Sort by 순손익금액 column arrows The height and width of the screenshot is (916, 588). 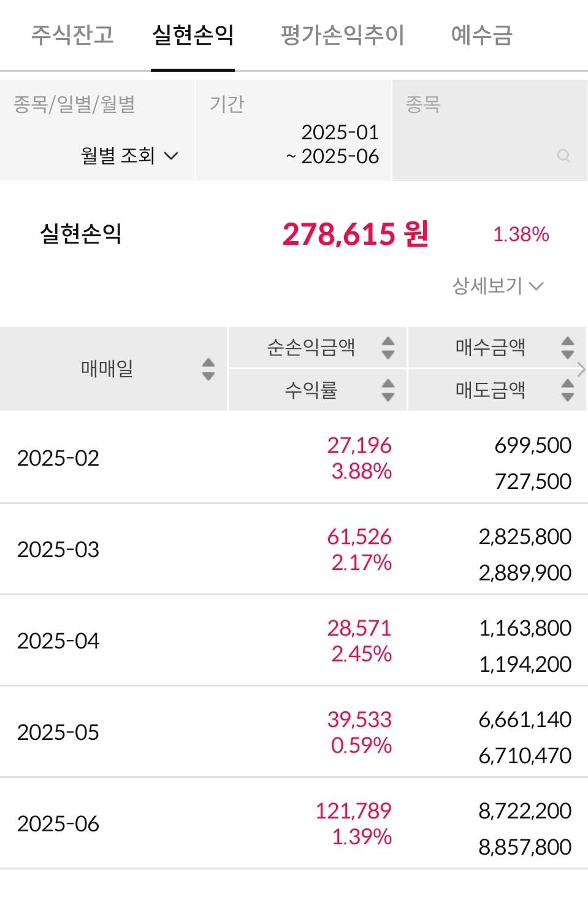pyautogui.click(x=388, y=347)
